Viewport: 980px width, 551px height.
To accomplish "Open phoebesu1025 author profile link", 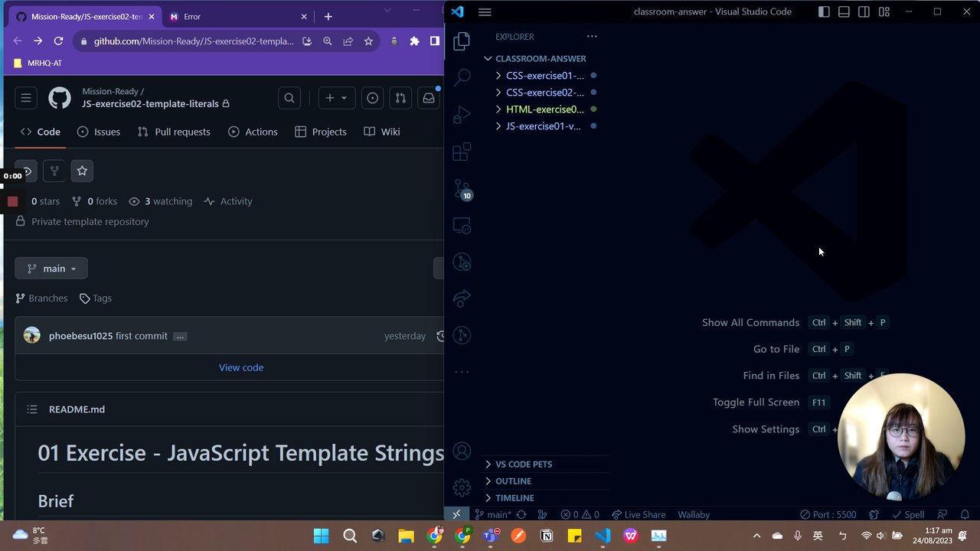I will [x=80, y=336].
